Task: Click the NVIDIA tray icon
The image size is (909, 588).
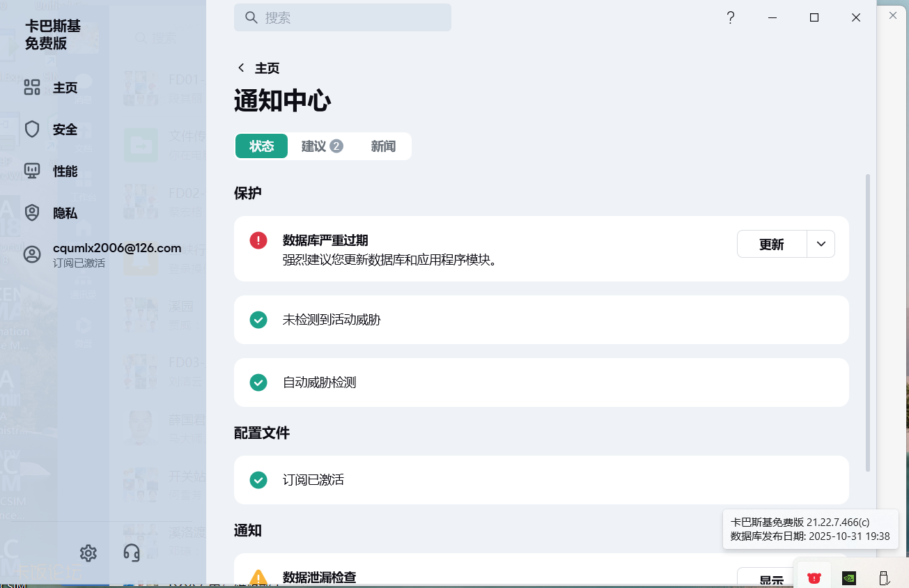Action: (x=849, y=578)
